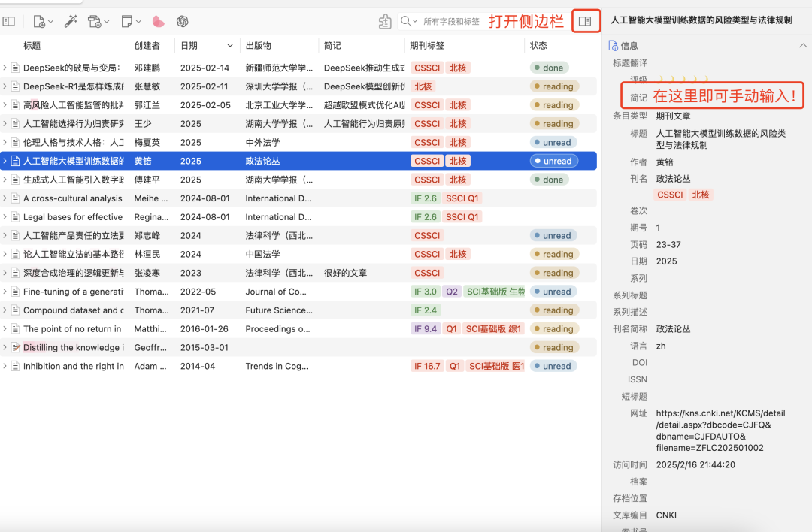
Task: Open the search mode magnifier dropdown
Action: pos(408,21)
